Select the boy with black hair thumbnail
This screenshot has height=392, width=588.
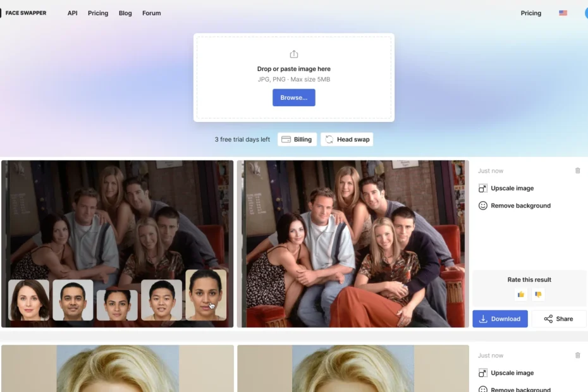162,300
